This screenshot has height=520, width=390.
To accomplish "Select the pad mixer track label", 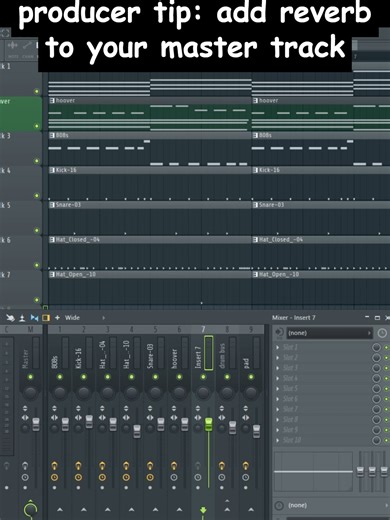I will [x=246, y=362].
